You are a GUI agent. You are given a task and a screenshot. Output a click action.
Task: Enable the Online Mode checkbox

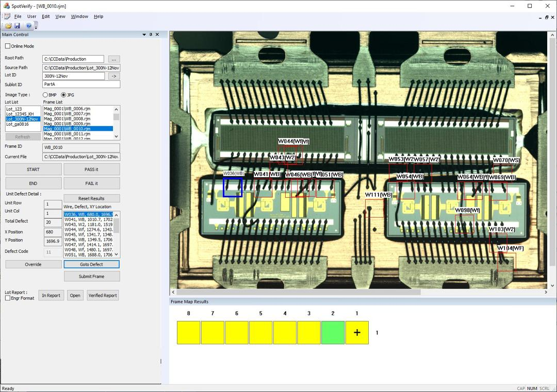pyautogui.click(x=8, y=46)
